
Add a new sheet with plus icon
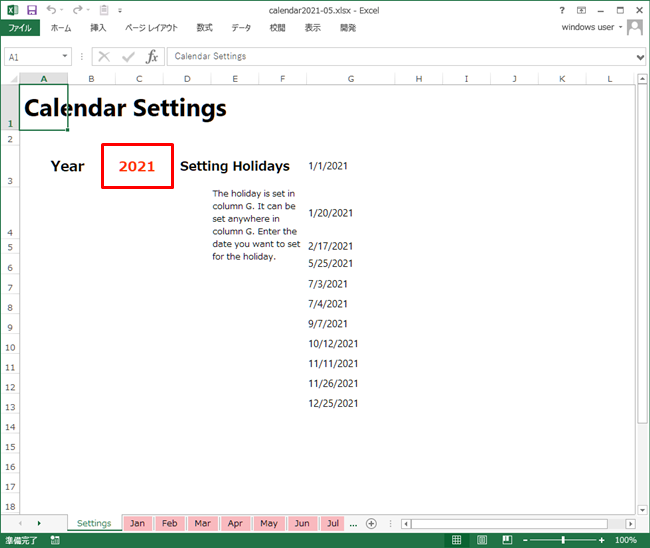pos(371,523)
